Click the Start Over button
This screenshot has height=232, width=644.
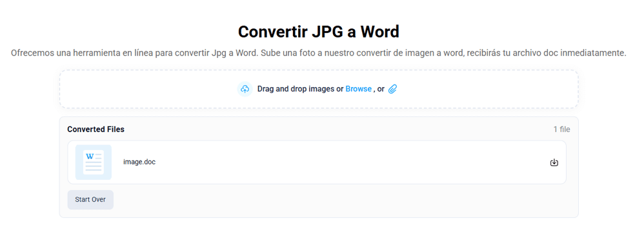tap(90, 200)
